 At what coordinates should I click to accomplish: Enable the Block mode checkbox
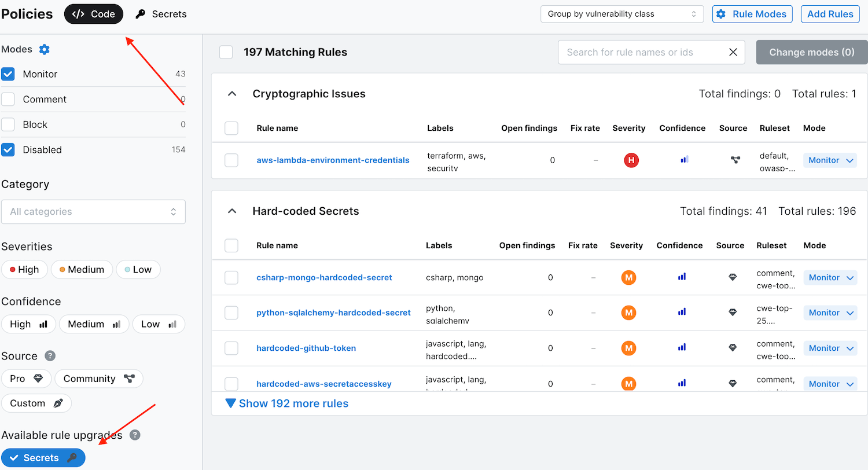coord(8,124)
